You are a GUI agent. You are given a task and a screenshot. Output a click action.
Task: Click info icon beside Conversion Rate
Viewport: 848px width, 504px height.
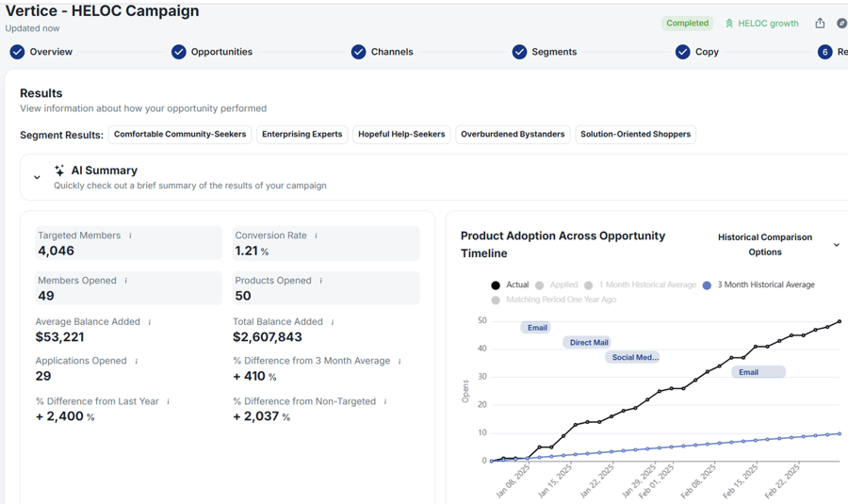click(x=316, y=236)
